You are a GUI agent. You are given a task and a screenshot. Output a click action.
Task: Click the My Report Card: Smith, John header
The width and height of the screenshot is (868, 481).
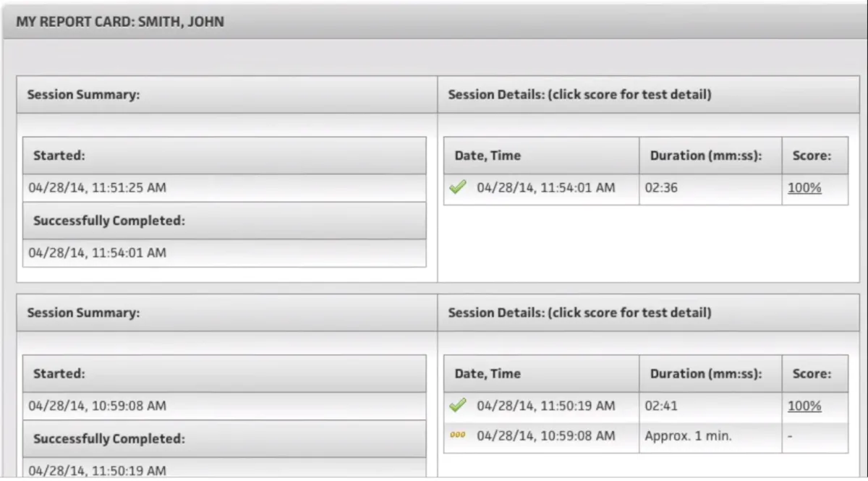[120, 22]
